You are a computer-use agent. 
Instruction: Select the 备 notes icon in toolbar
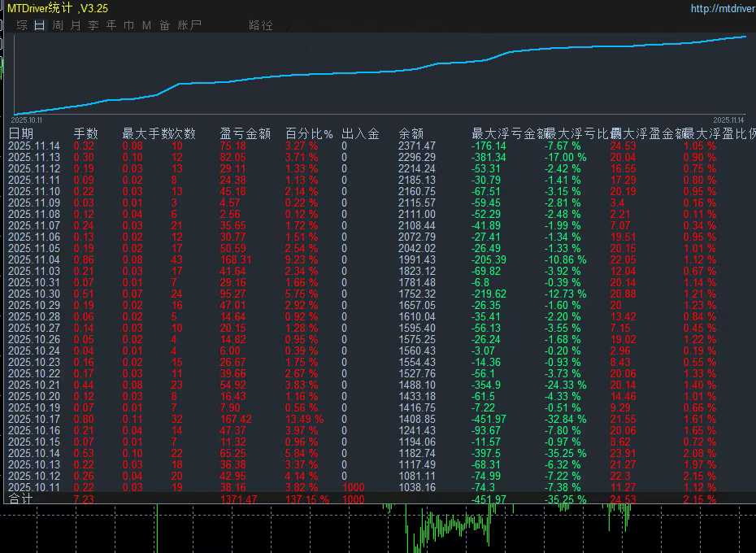(x=163, y=24)
